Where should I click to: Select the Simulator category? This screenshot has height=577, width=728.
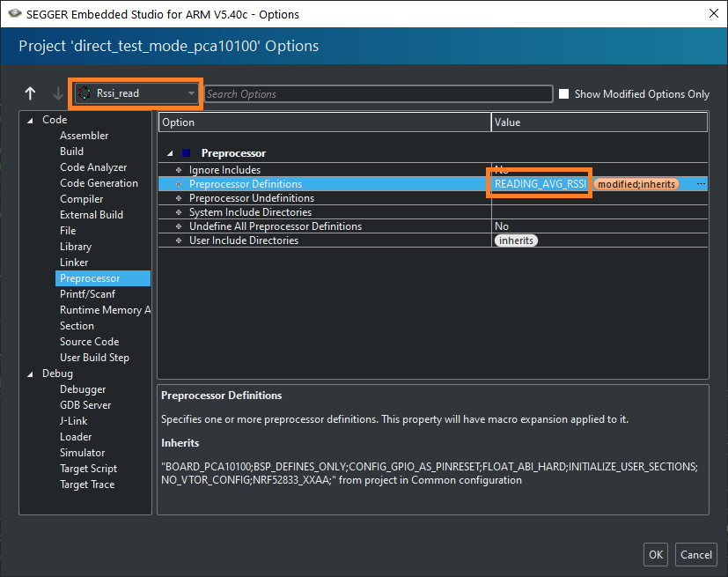[x=82, y=453]
